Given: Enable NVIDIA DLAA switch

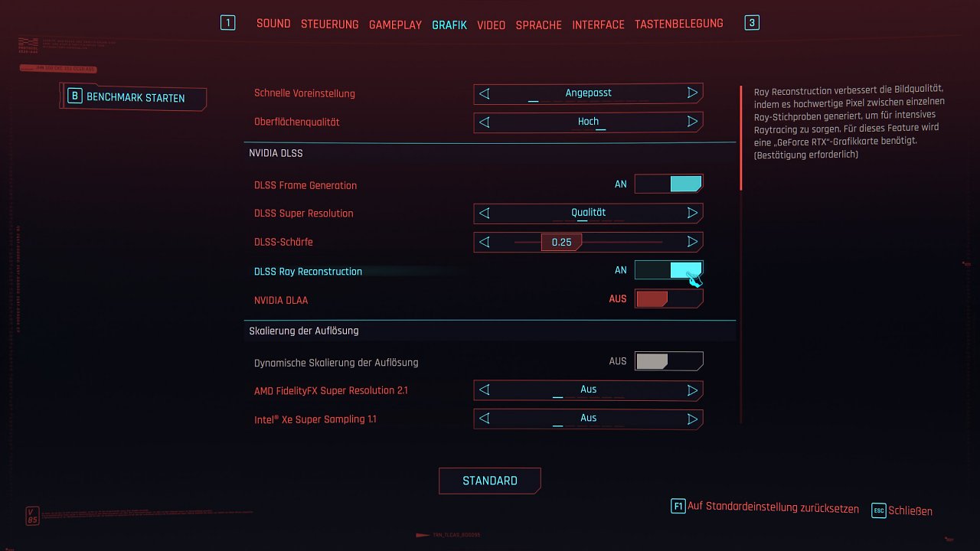Looking at the screenshot, I should coord(668,298).
